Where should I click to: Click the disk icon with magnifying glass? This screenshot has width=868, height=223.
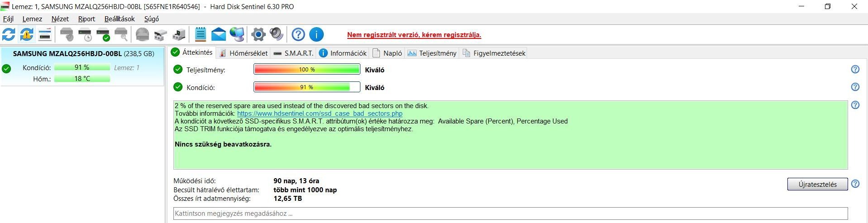tap(121, 34)
